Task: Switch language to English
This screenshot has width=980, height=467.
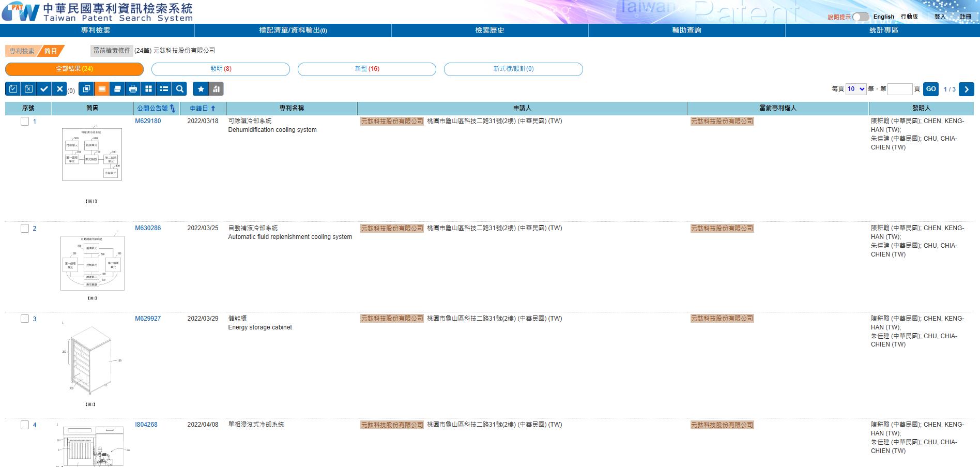Action: [884, 17]
